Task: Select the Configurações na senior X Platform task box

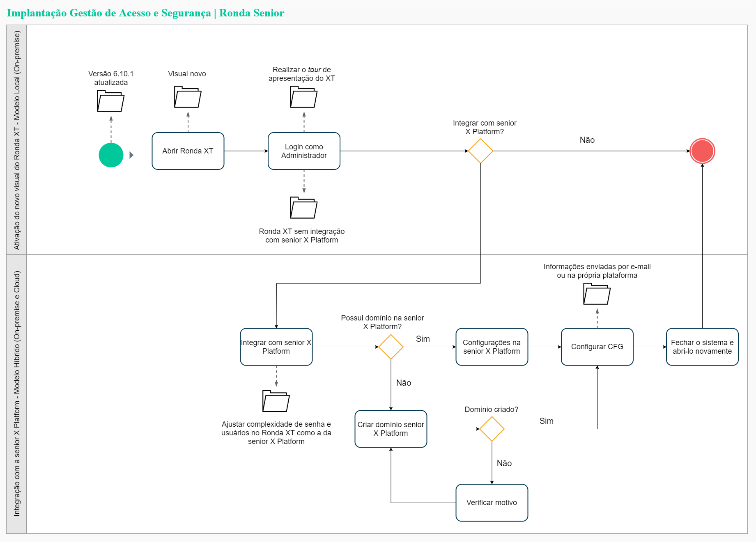Action: [x=492, y=347]
